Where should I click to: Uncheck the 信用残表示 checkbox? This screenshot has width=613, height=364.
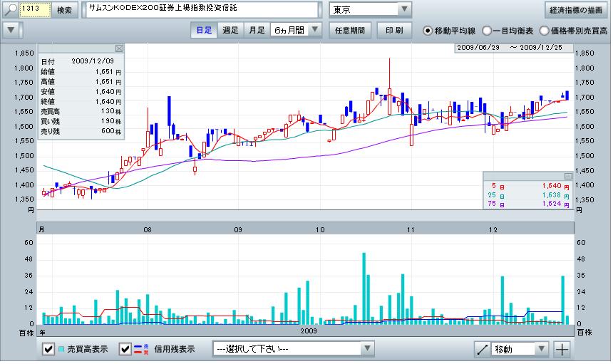pyautogui.click(x=125, y=349)
